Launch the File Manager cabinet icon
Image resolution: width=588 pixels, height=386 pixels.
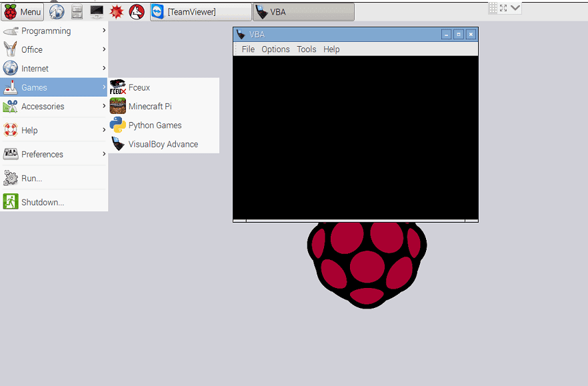77,11
